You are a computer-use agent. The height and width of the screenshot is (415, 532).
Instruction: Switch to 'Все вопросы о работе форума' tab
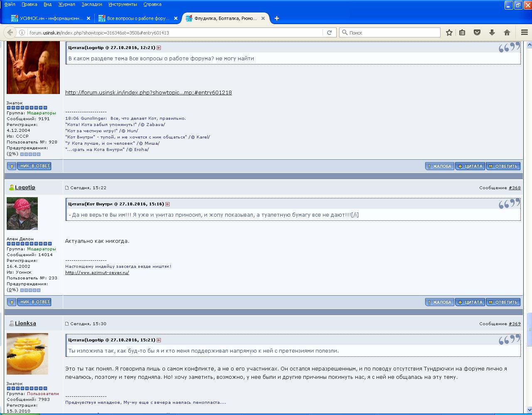(137, 18)
